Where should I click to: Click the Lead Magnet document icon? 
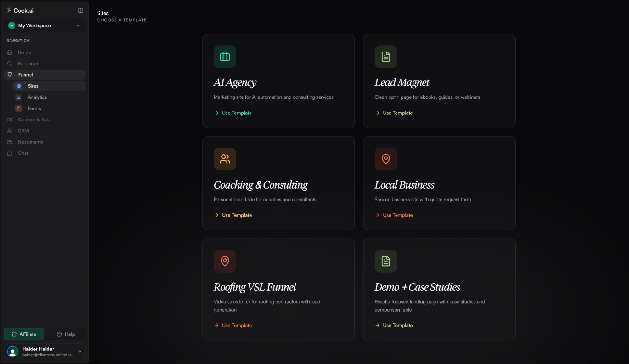coord(385,57)
